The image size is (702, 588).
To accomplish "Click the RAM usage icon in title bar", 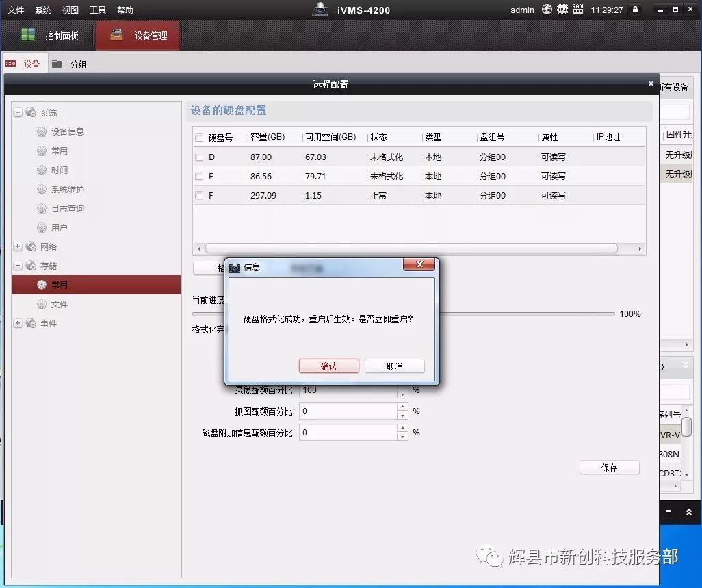I will pos(577,10).
